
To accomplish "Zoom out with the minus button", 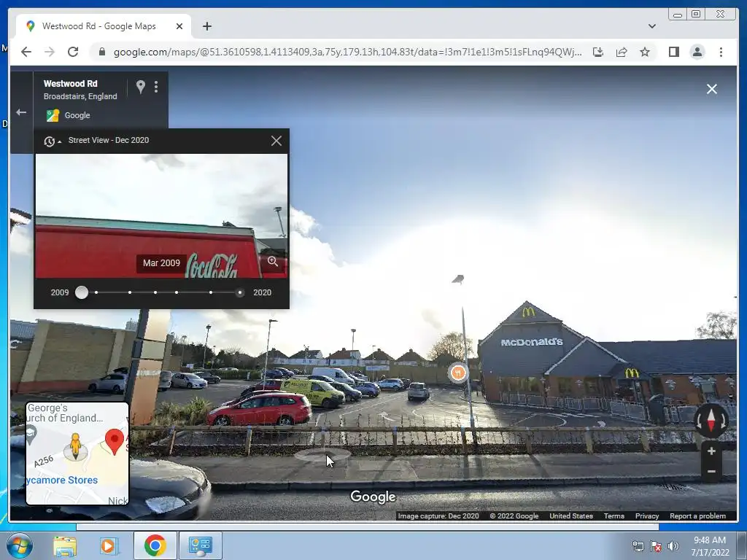I will (x=711, y=472).
